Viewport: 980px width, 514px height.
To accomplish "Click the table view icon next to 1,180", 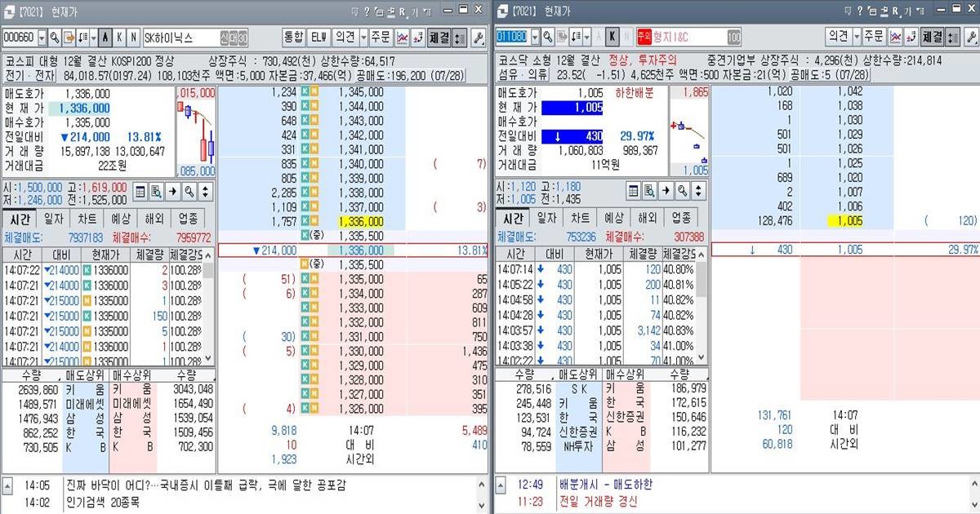I will [634, 191].
